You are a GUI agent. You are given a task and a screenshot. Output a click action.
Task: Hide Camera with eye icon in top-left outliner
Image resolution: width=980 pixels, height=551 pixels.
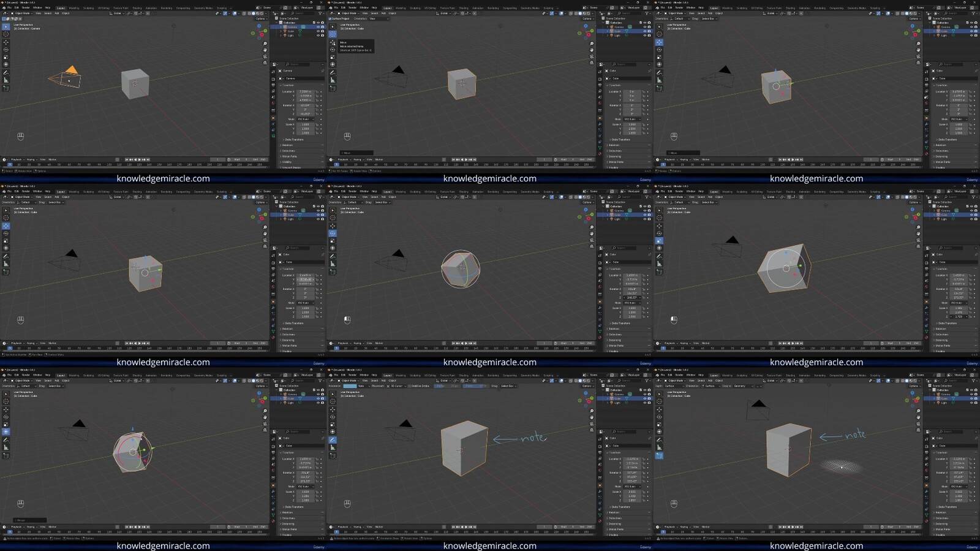[318, 27]
